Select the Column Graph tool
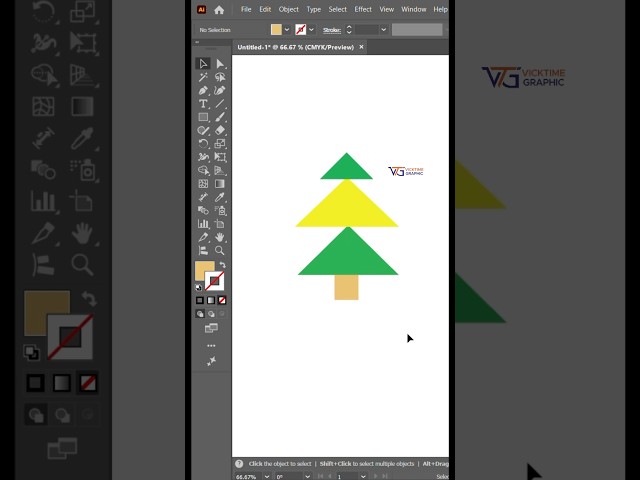 tap(203, 224)
